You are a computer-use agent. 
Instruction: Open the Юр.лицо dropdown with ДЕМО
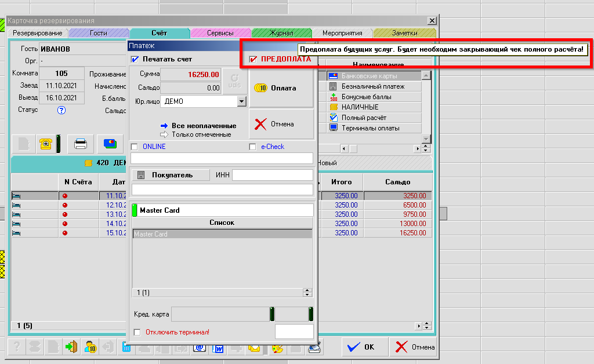241,101
